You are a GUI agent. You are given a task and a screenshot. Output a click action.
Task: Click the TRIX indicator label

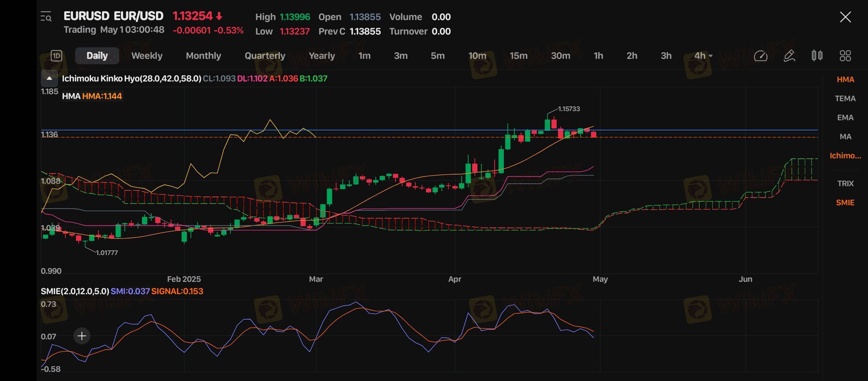pyautogui.click(x=845, y=183)
